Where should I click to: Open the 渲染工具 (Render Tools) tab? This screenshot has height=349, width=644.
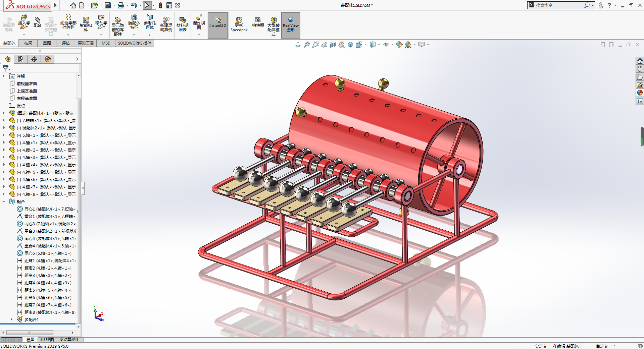[x=86, y=43]
